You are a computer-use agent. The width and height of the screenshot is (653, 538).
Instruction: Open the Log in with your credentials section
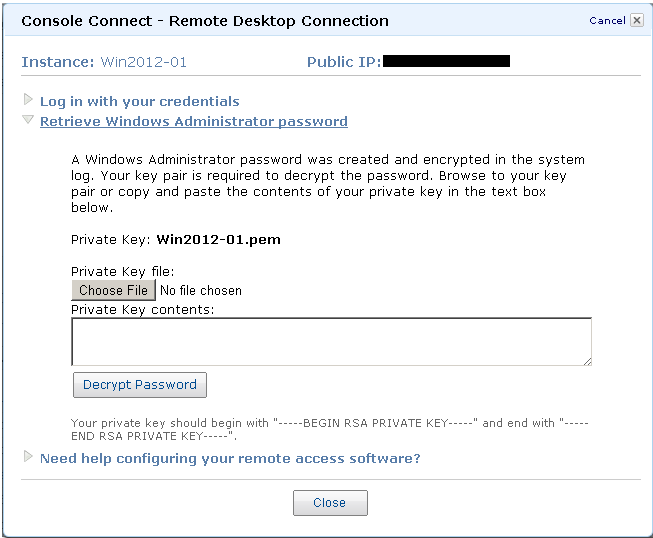point(139,101)
